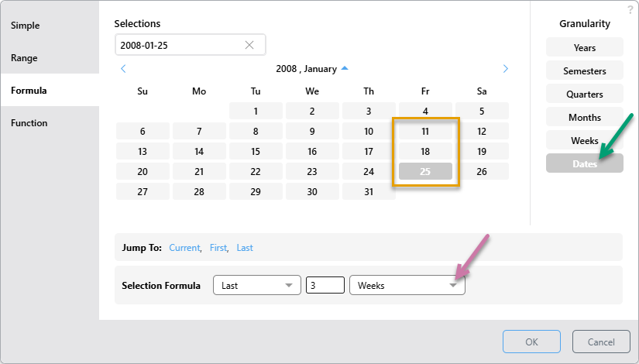
Task: Select January 18 in calendar
Action: [x=425, y=152]
